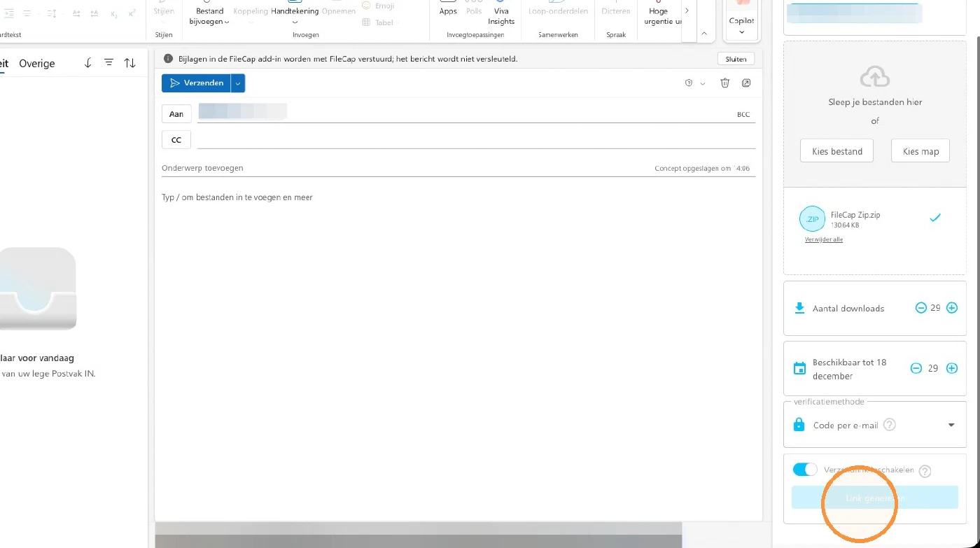Image resolution: width=980 pixels, height=548 pixels.
Task: Click the Link genereren button
Action: 875,498
